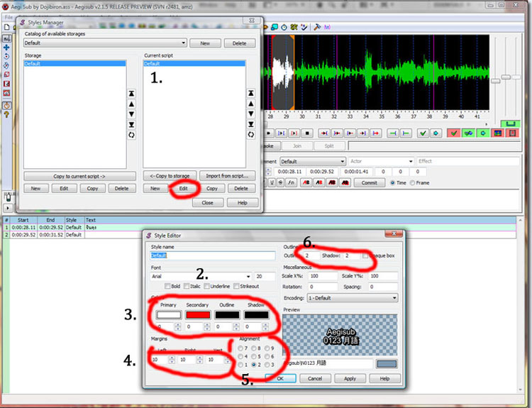Tick the Opaque box checkbox

(x=365, y=255)
